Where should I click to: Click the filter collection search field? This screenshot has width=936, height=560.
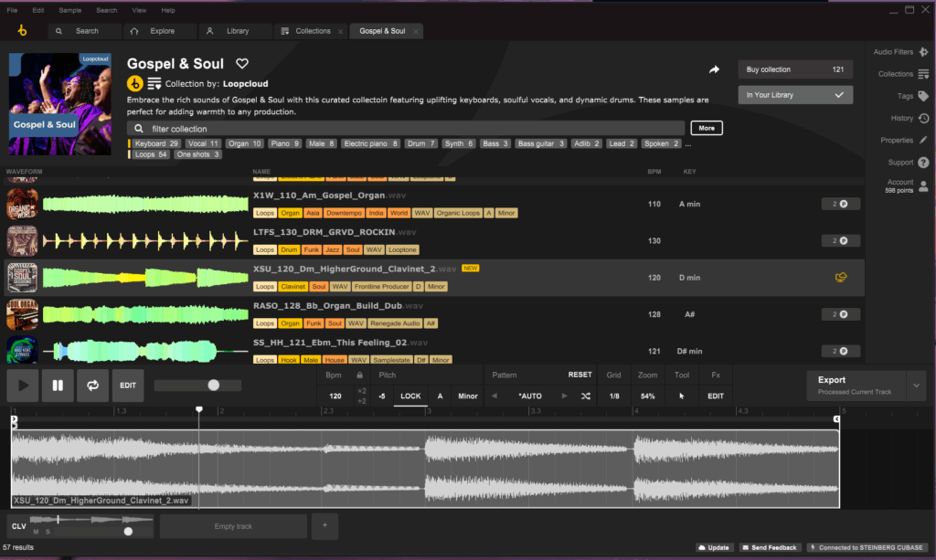click(411, 129)
